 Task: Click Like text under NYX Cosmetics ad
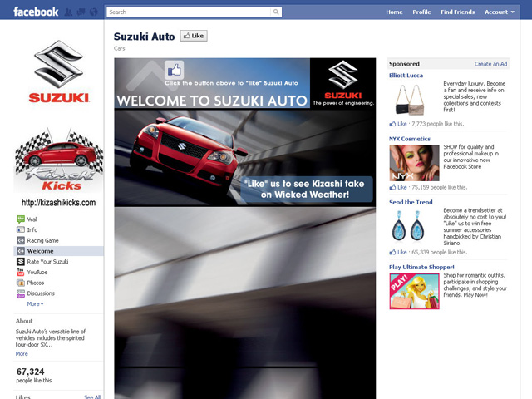402,187
